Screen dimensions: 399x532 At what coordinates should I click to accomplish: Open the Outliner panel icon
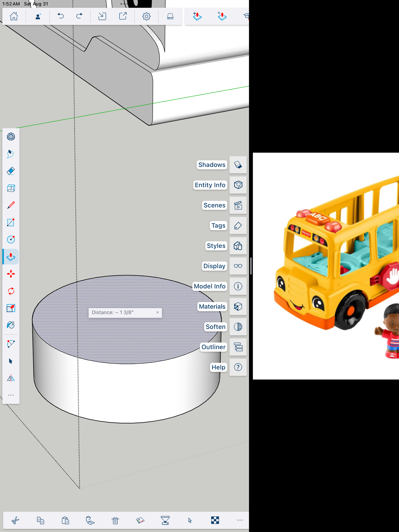click(x=238, y=347)
